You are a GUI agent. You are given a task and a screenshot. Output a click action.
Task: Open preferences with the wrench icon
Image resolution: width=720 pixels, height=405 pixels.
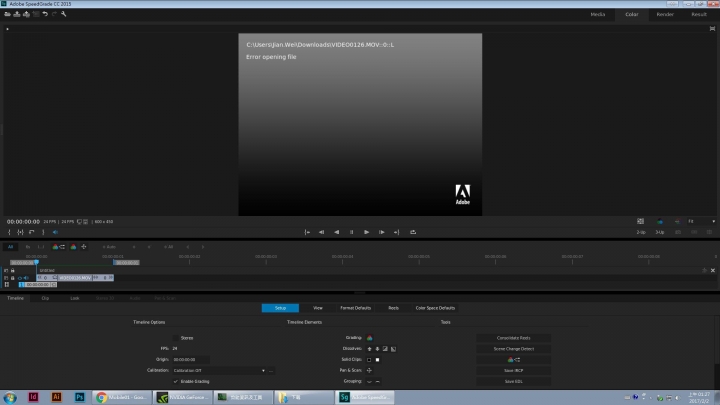[x=63, y=14]
